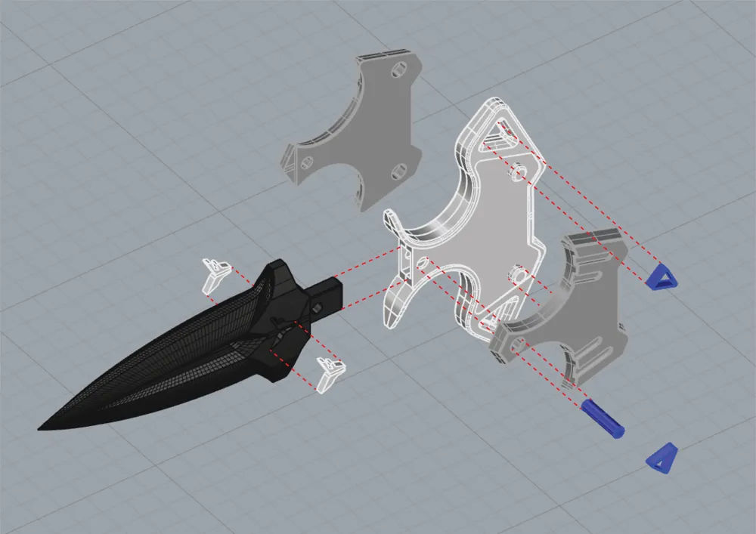Select the upper-left smooth gray handle plate

tap(352, 129)
